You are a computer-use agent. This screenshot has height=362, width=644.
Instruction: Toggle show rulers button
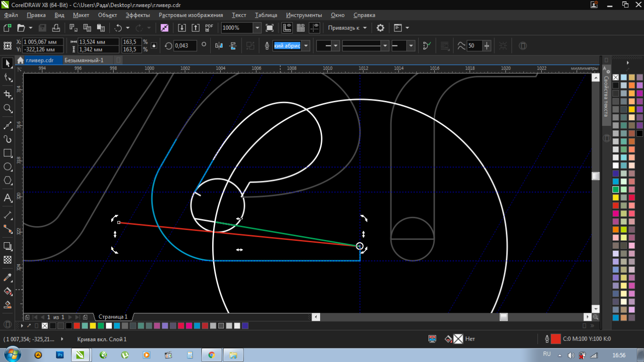click(287, 28)
